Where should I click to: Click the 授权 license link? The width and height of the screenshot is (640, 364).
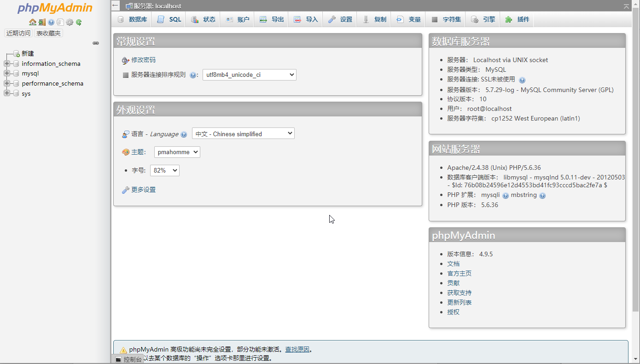pyautogui.click(x=453, y=312)
